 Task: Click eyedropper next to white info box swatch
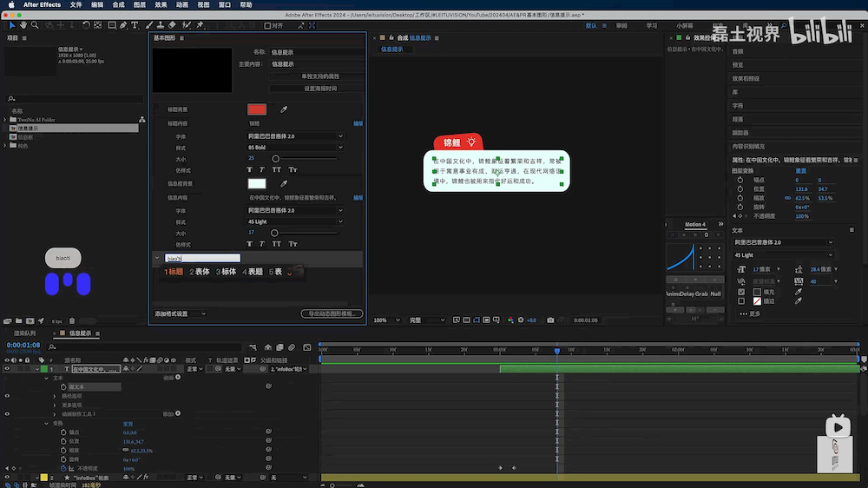(x=284, y=183)
